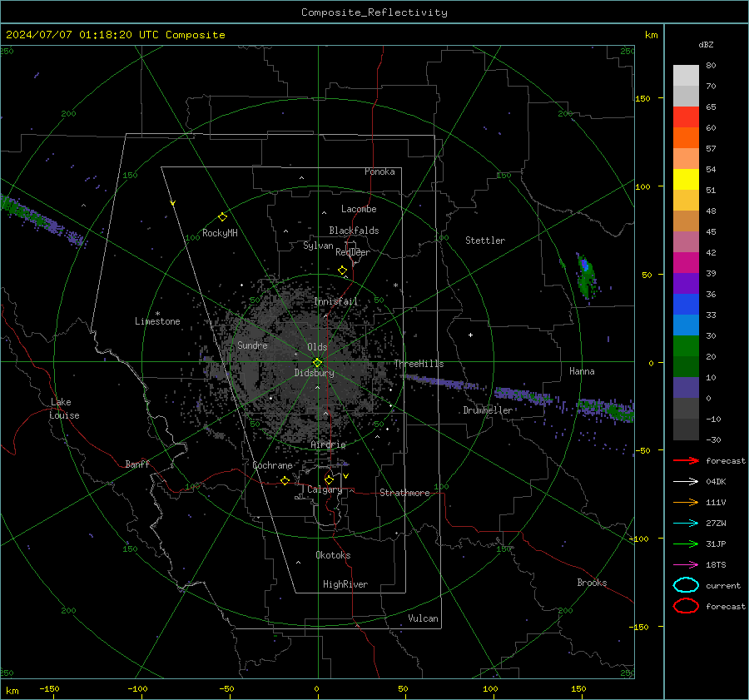749x700 pixels.
Task: Click the Okotoks town label
Action: click(x=333, y=555)
